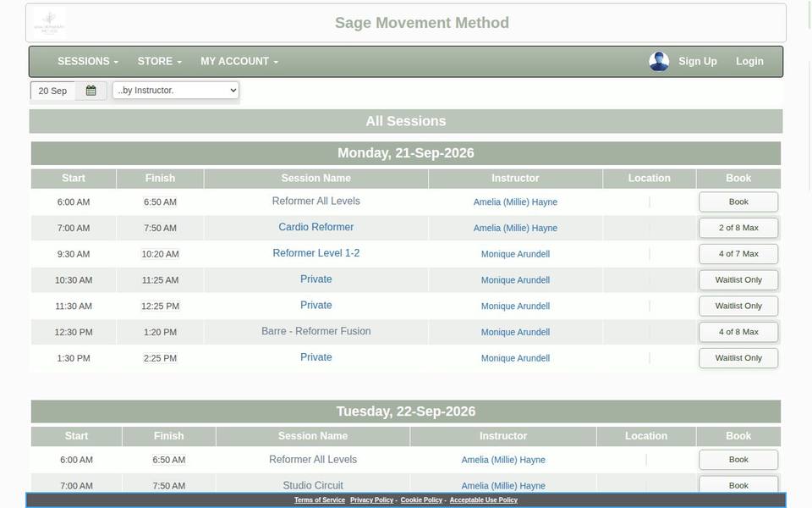Image resolution: width=812 pixels, height=508 pixels.
Task: Click the 12:30 PM start time cell
Action: [x=74, y=332]
